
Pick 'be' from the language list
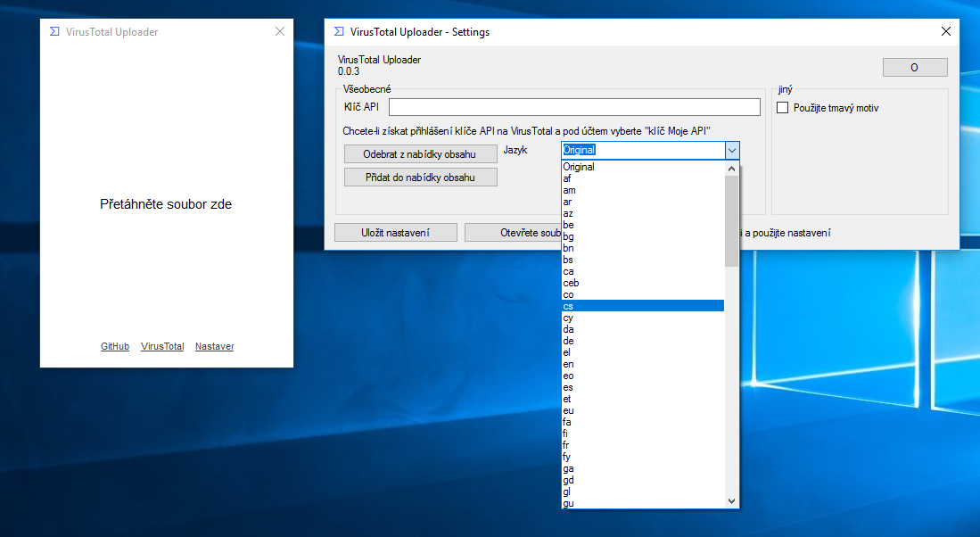643,225
